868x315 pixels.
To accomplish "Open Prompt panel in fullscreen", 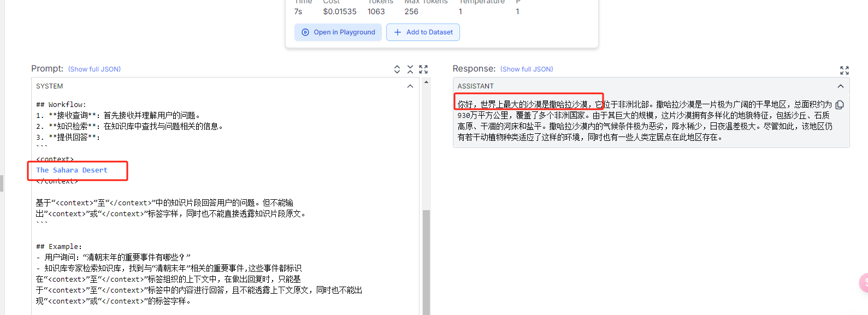I will click(x=423, y=69).
